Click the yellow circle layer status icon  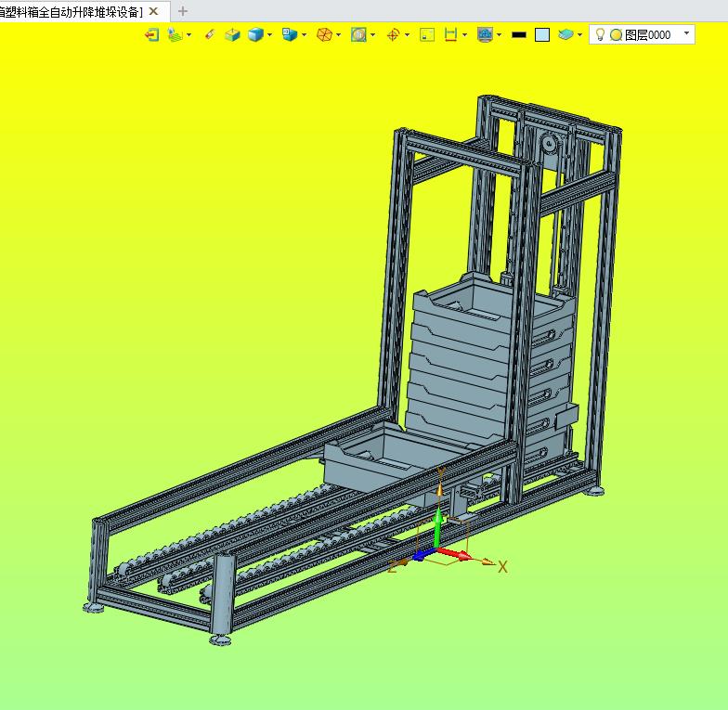[x=617, y=35]
